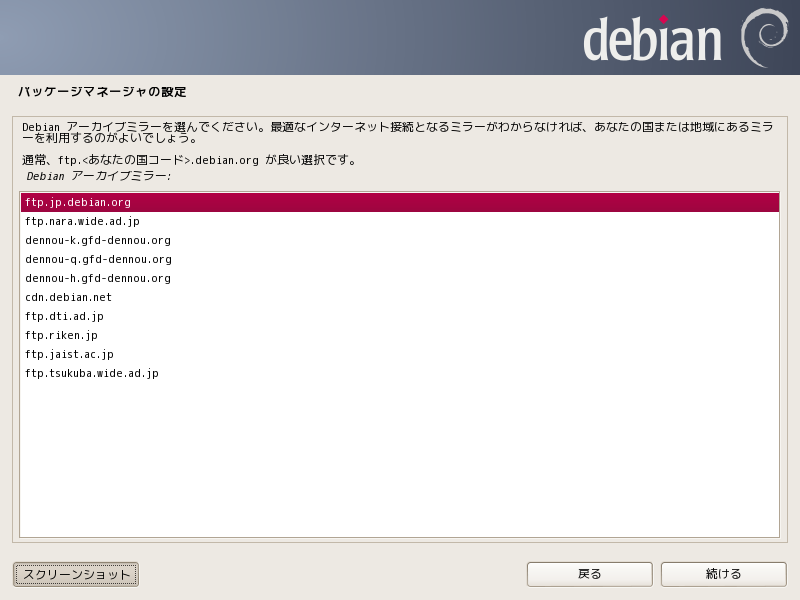This screenshot has height=600, width=800.
Task: Choose ftp.tsukuba.wide.ad.jp mirror entry
Action: tap(92, 374)
